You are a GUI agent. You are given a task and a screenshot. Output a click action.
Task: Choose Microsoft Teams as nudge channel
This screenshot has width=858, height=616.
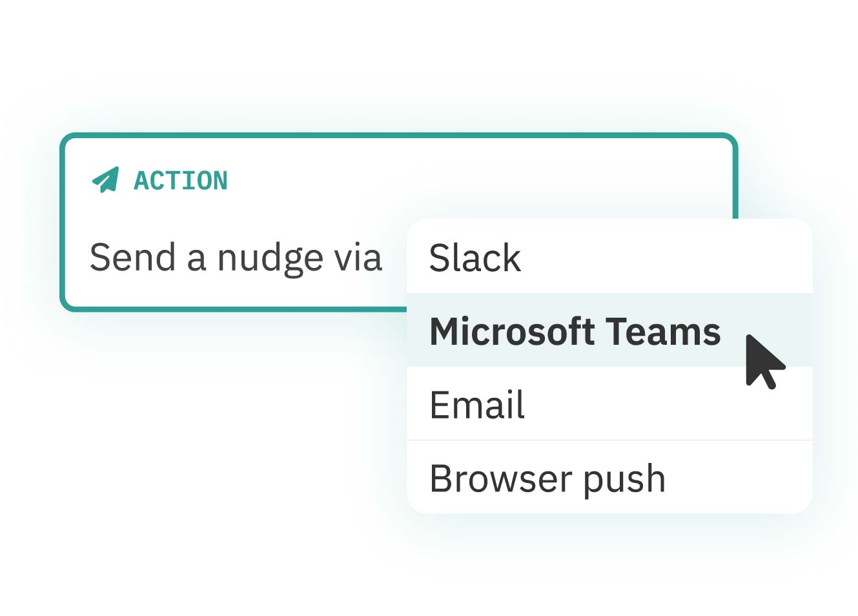(x=609, y=331)
